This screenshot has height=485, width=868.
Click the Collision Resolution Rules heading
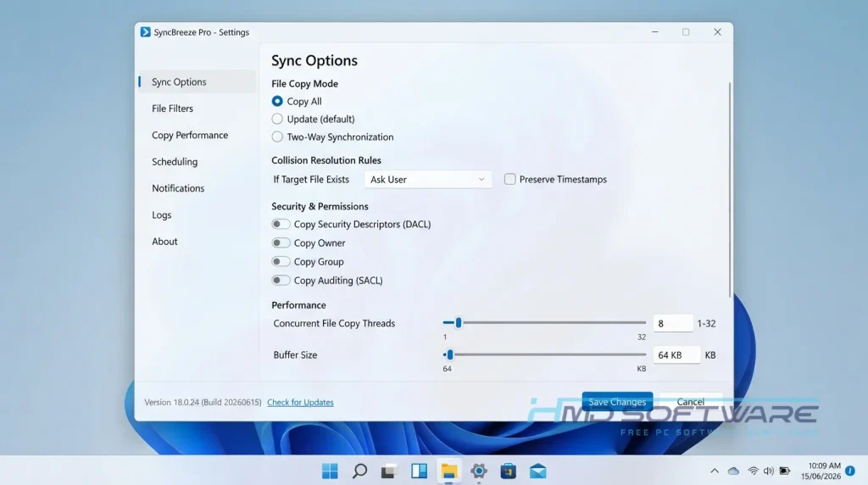pyautogui.click(x=326, y=160)
